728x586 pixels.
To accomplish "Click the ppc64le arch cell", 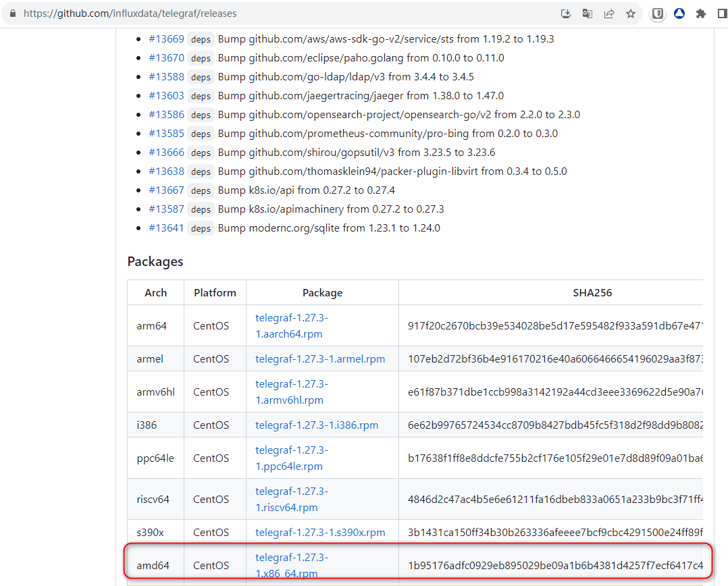I will (155, 458).
